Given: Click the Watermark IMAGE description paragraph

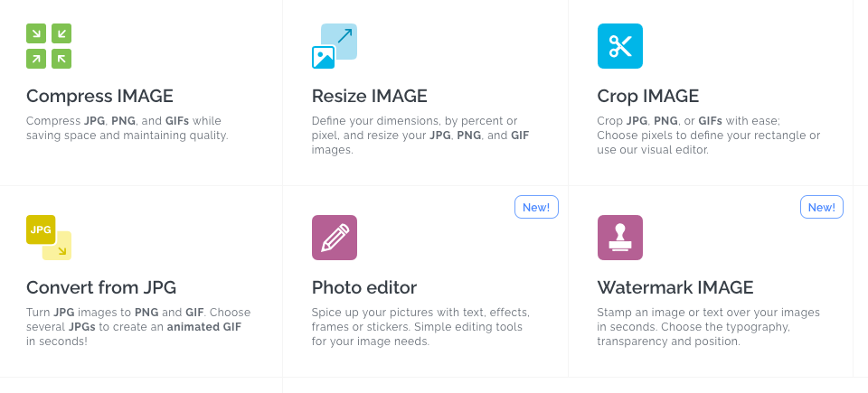Looking at the screenshot, I should pos(708,327).
